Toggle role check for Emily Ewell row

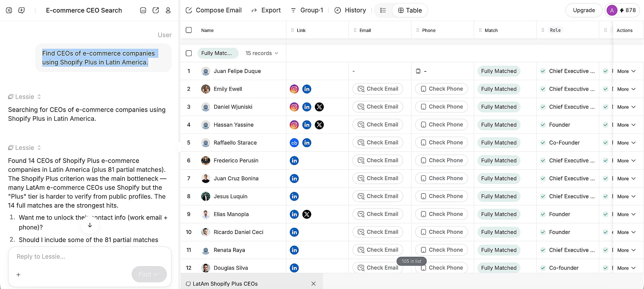tap(543, 89)
